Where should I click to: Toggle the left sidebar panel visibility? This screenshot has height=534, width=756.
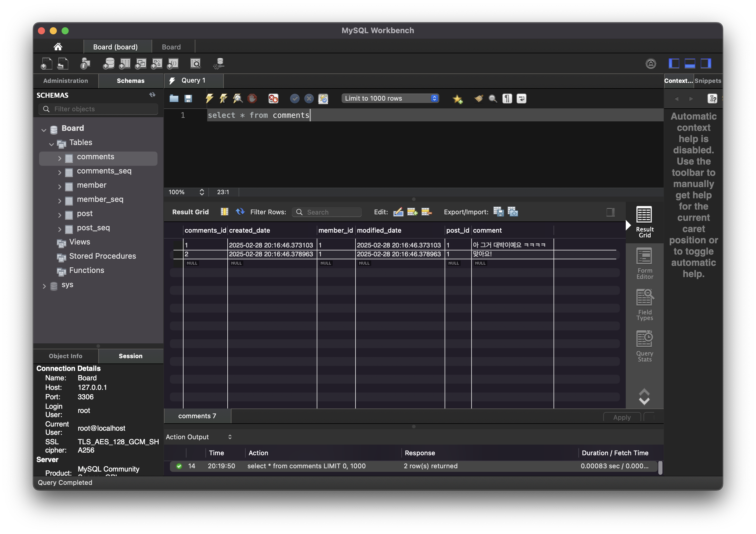(674, 63)
